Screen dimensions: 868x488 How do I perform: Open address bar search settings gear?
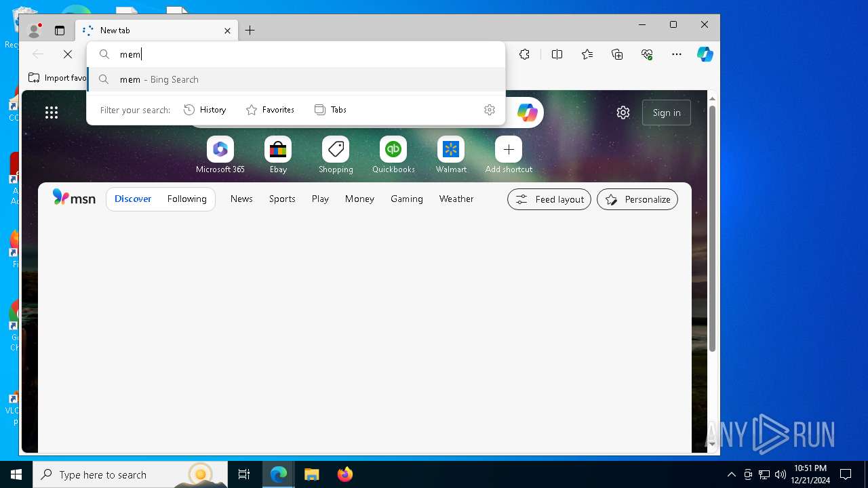pyautogui.click(x=490, y=110)
